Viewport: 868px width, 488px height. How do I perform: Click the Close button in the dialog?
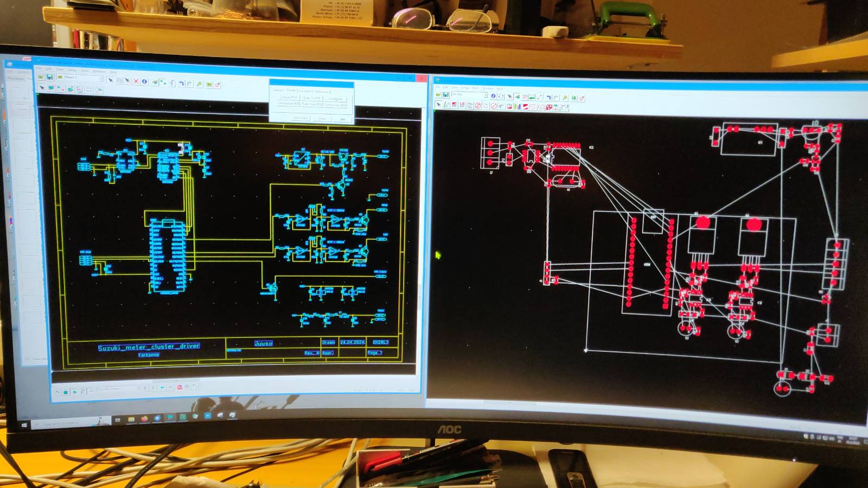(322, 118)
